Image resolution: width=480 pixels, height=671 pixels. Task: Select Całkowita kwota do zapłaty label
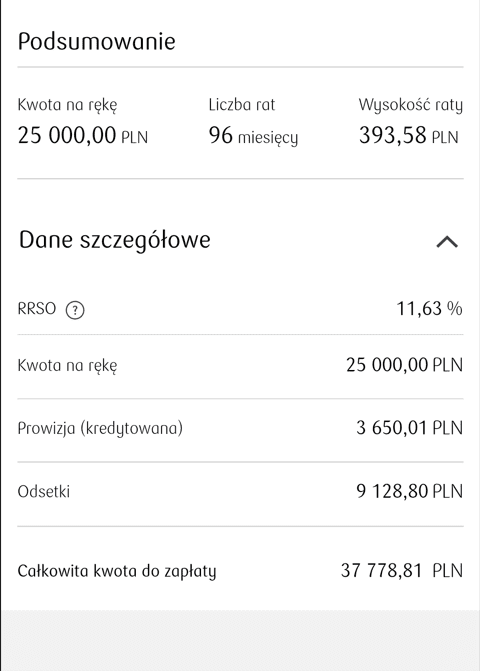pyautogui.click(x=117, y=571)
